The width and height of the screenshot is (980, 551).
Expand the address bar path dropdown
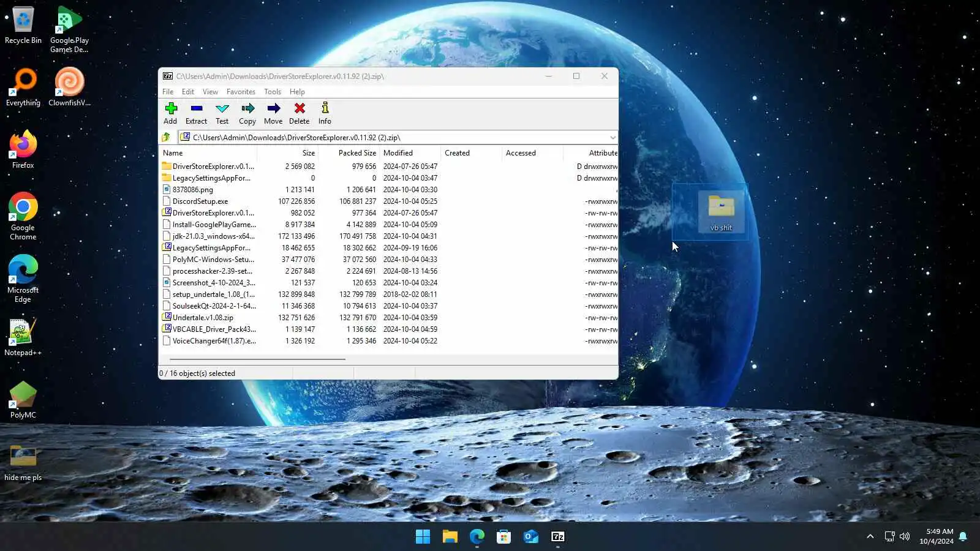612,138
